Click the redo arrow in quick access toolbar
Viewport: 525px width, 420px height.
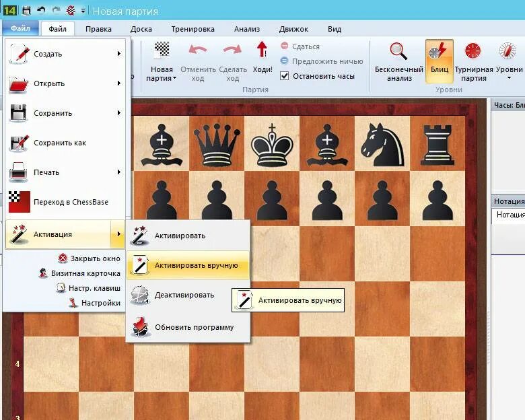coord(57,10)
